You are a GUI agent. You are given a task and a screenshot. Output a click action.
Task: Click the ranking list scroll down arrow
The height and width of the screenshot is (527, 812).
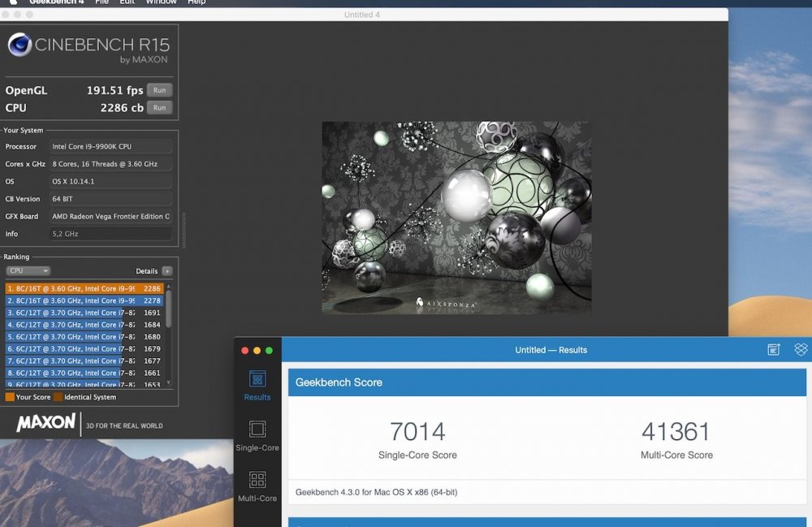(x=168, y=383)
